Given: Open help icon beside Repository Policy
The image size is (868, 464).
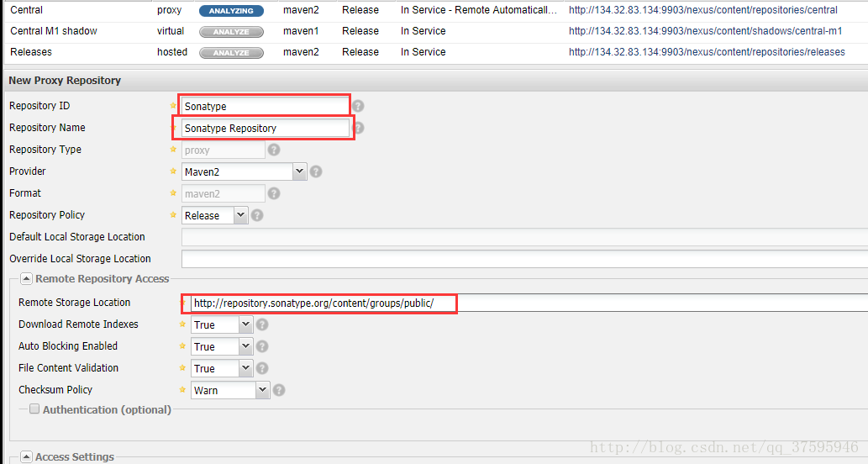Looking at the screenshot, I should tap(257, 215).
